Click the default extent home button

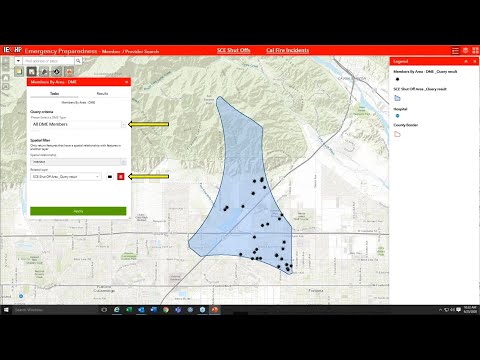coord(6,77)
